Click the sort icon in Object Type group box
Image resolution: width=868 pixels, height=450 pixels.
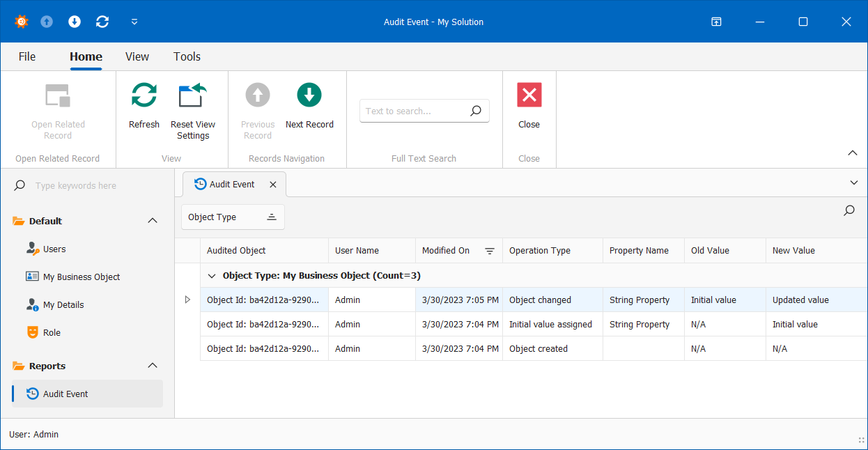point(272,217)
